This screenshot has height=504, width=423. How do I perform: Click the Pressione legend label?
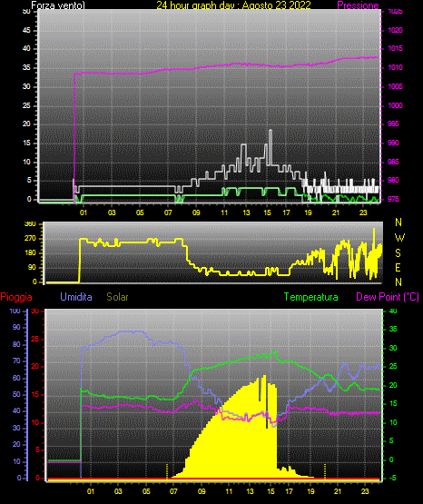358,5
